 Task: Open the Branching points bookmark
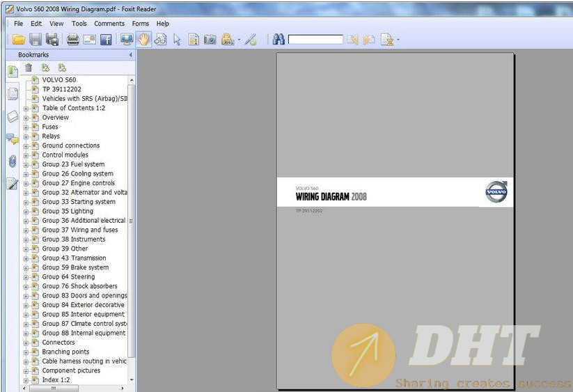65,352
